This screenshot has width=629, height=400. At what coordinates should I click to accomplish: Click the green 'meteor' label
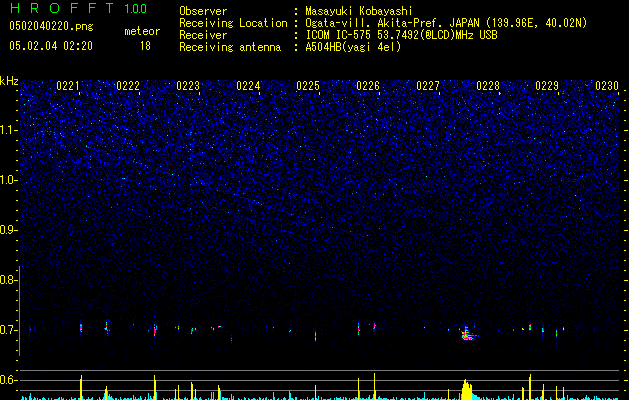click(142, 31)
